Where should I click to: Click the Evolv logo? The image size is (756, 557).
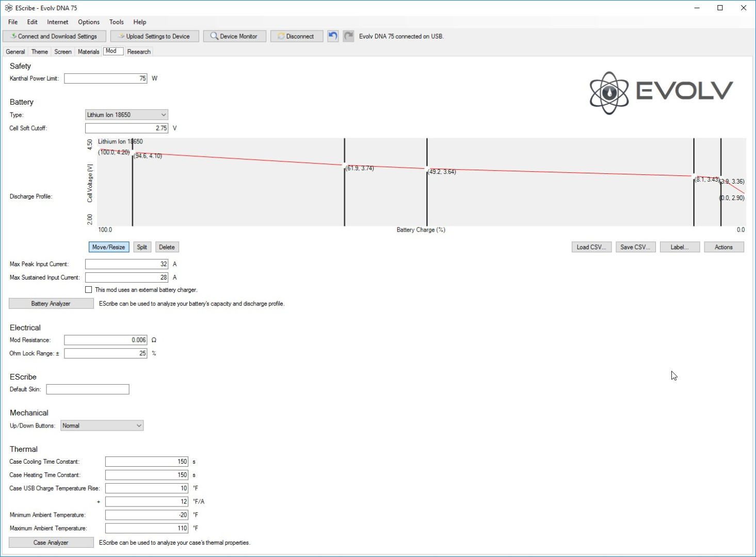661,92
